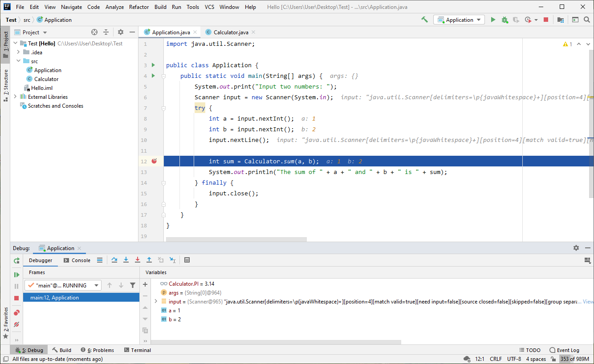Viewport: 594px width, 364px height.
Task: Open the Event Log button
Action: (x=564, y=350)
